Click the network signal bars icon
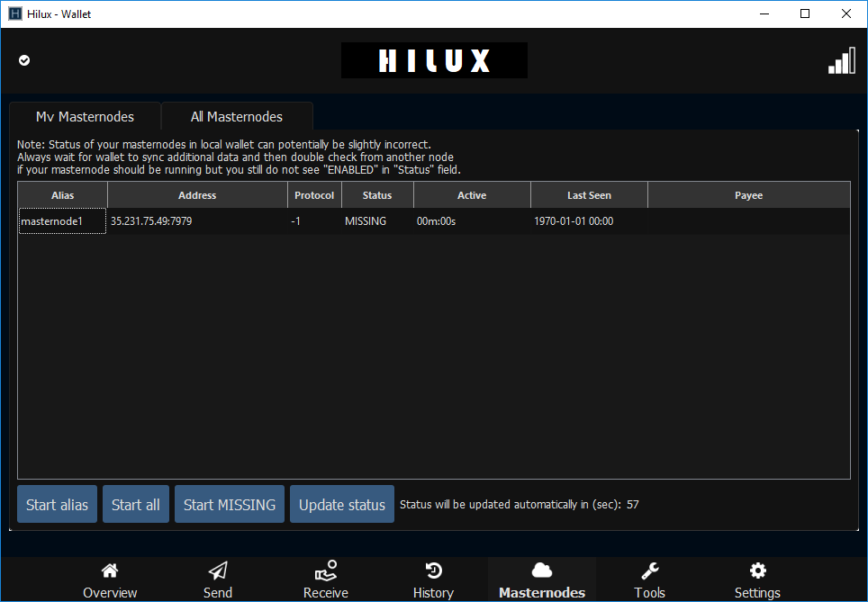Screen dimensions: 868x602 [x=841, y=60]
